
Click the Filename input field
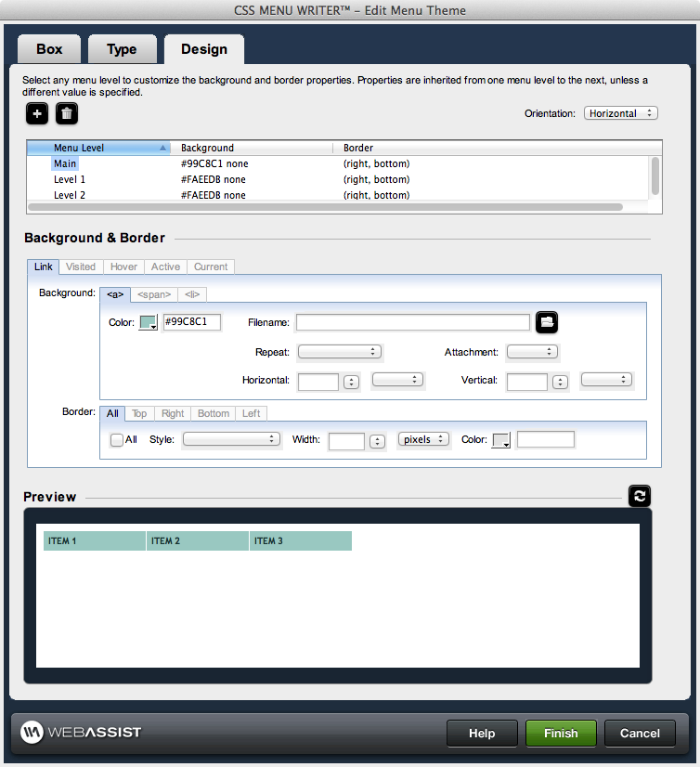(413, 322)
